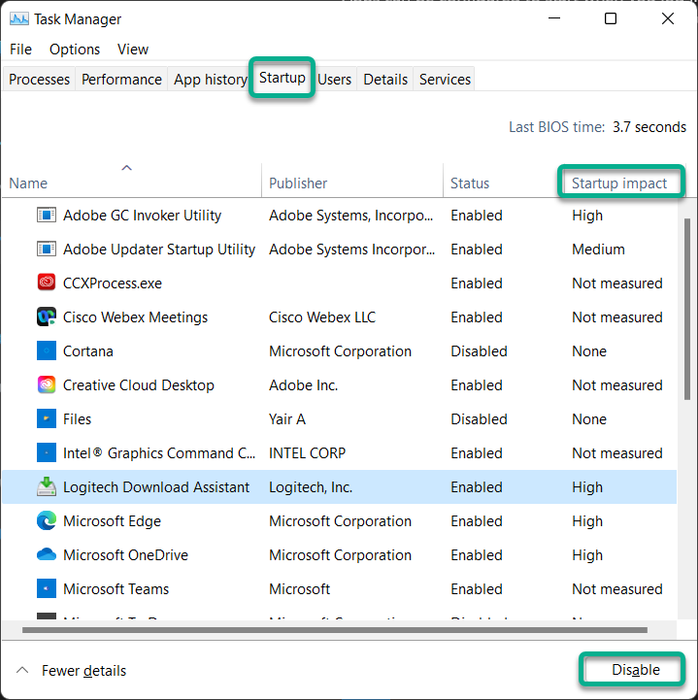Open the File menu

pyautogui.click(x=21, y=49)
